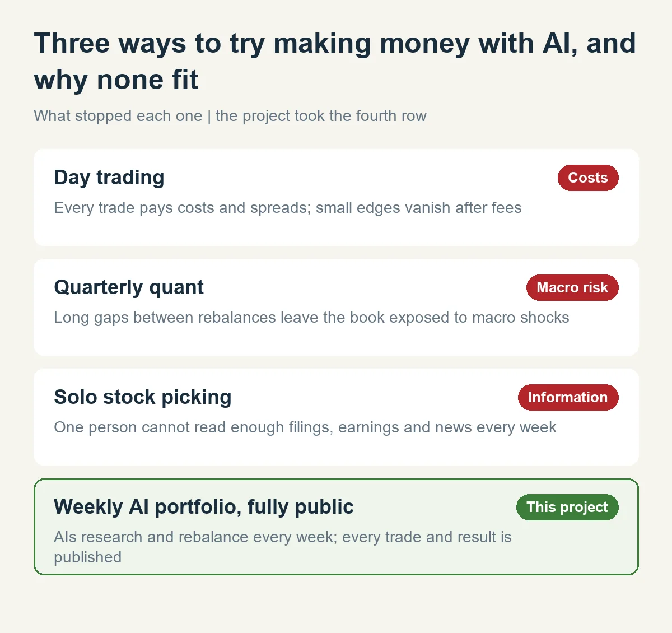The width and height of the screenshot is (672, 633).
Task: Select the Day trading description about fees
Action: [x=288, y=208]
